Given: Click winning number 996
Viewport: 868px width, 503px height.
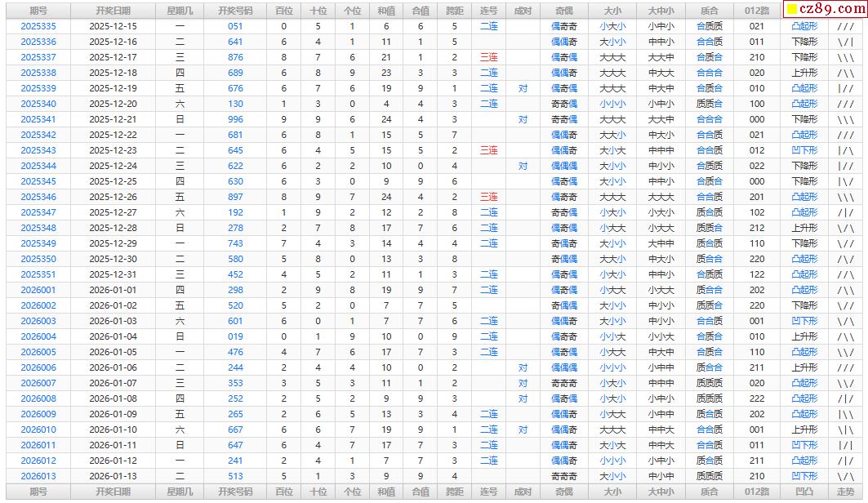Looking at the screenshot, I should point(235,119).
